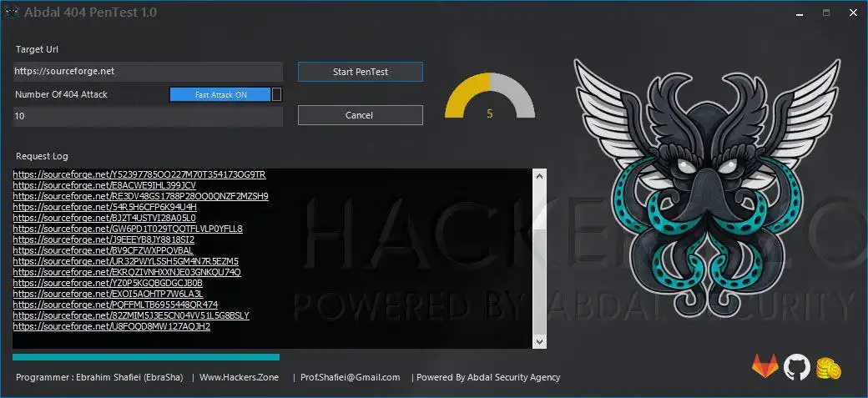Open log link ending EXOI5AOHTP7W6LA3L

click(x=108, y=294)
